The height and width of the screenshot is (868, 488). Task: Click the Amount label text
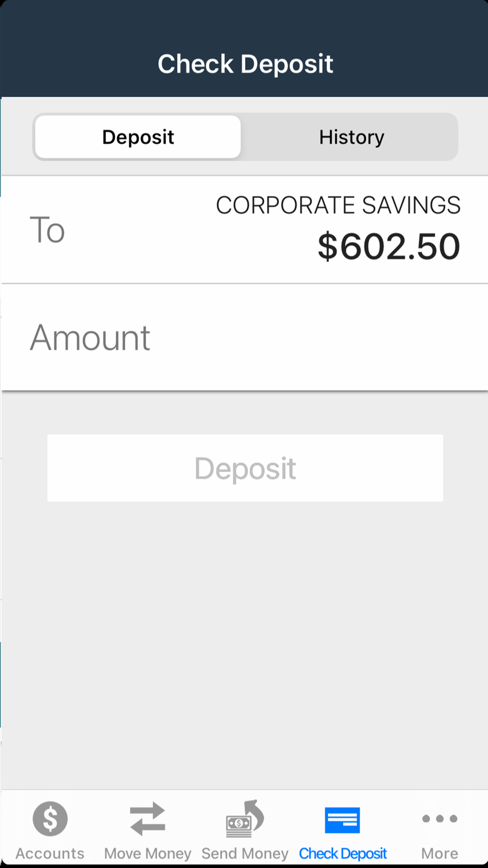tap(90, 338)
